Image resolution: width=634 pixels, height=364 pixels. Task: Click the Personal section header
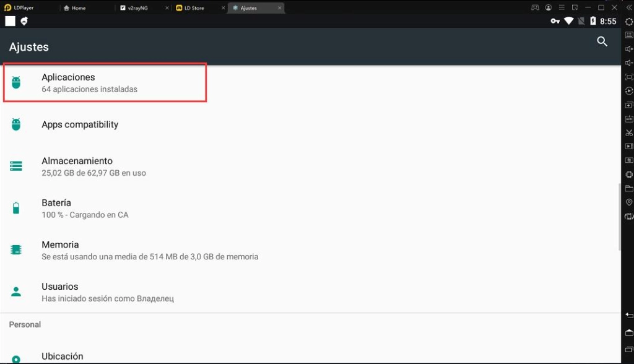coord(25,325)
